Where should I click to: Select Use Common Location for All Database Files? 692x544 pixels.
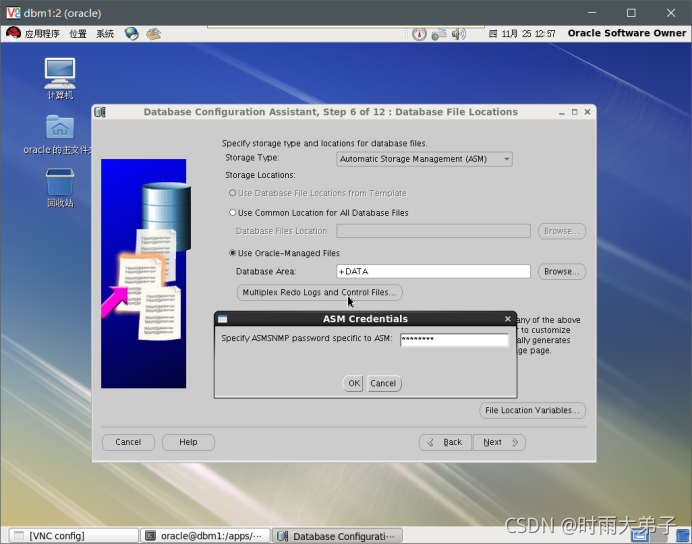(x=233, y=213)
